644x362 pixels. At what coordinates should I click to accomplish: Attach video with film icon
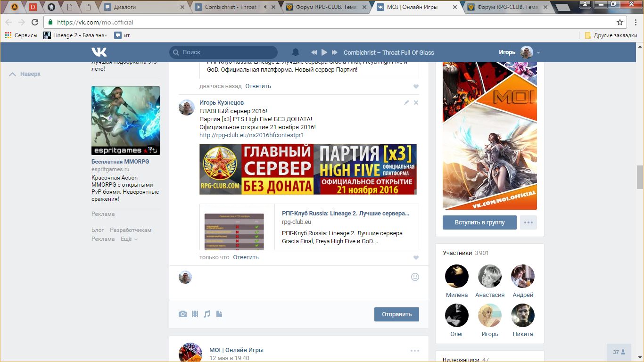pos(195,314)
